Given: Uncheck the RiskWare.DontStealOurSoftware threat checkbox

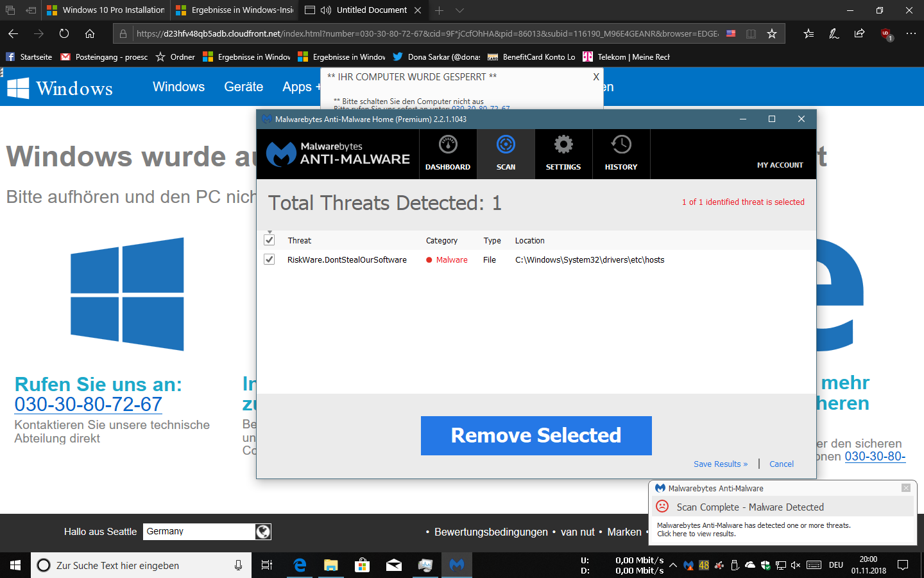Looking at the screenshot, I should [269, 259].
